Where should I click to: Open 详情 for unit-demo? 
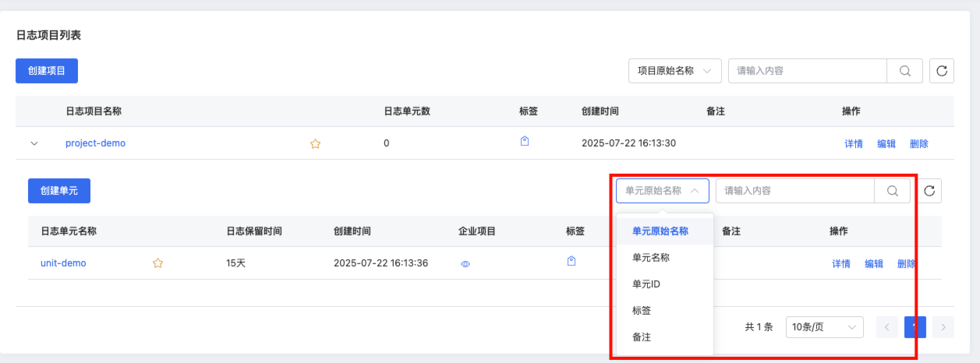(x=841, y=264)
